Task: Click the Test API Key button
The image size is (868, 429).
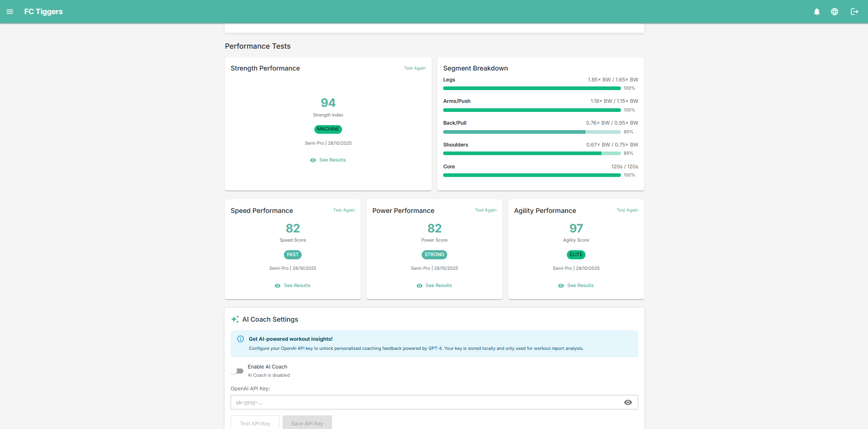Action: tap(255, 423)
